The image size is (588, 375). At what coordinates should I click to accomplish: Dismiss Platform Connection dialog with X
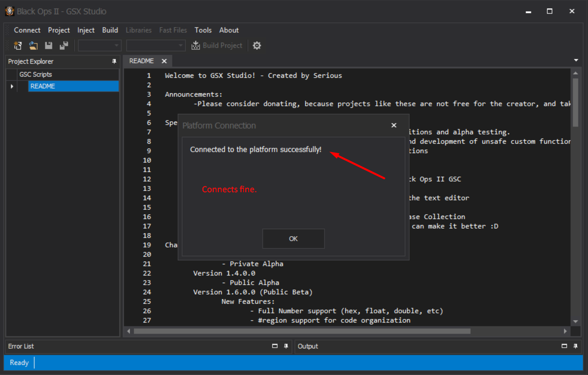(394, 125)
